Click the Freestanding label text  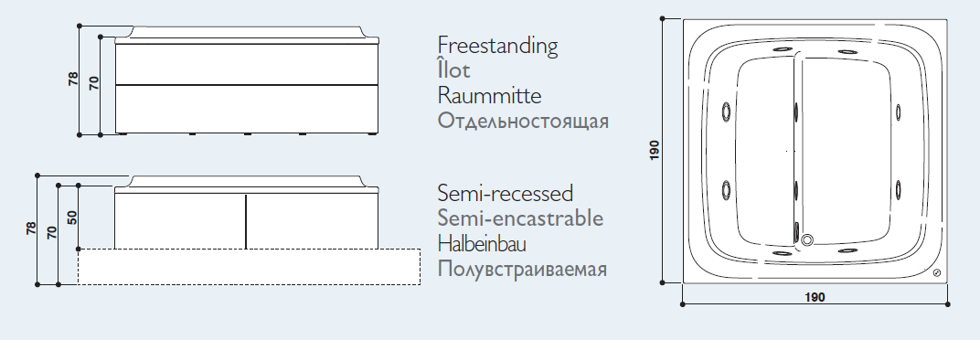coord(497,47)
